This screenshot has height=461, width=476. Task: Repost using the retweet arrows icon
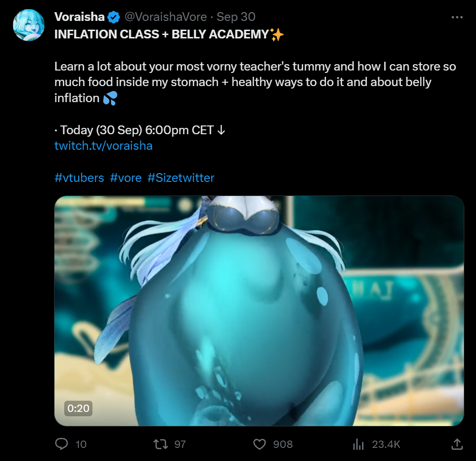click(x=161, y=444)
